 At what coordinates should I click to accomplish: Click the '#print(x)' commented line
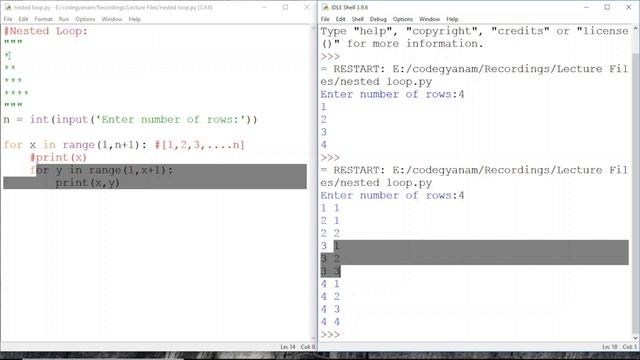tap(58, 158)
